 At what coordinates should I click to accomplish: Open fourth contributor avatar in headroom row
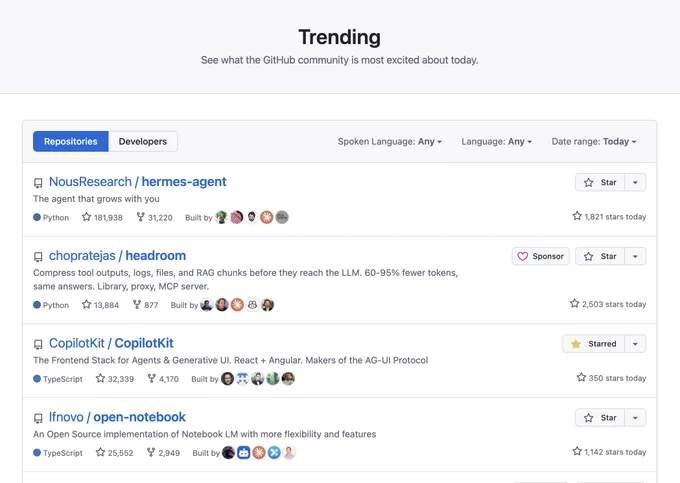click(x=252, y=305)
